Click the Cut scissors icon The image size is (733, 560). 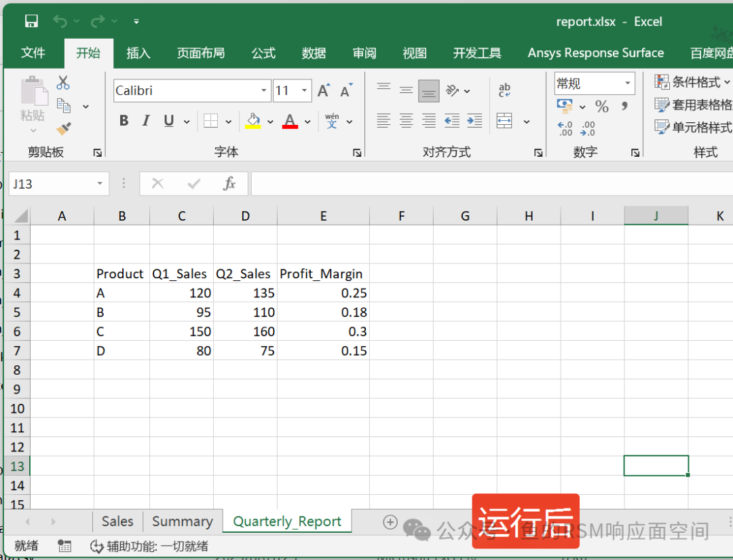[x=63, y=83]
